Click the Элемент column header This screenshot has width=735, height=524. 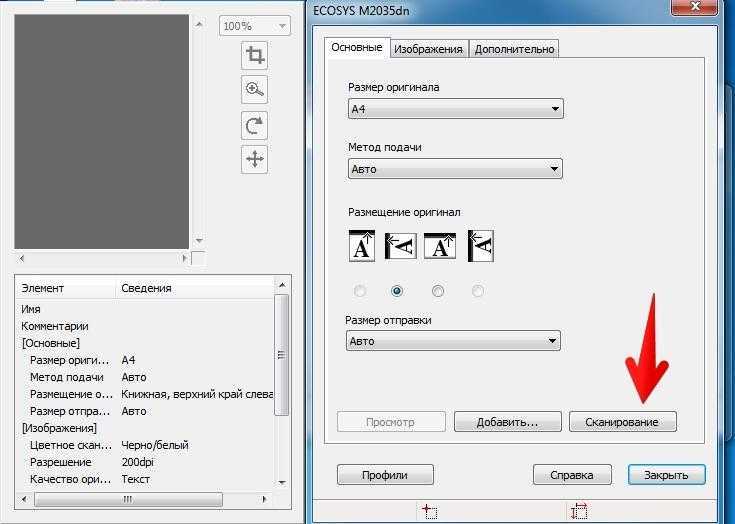(66, 288)
